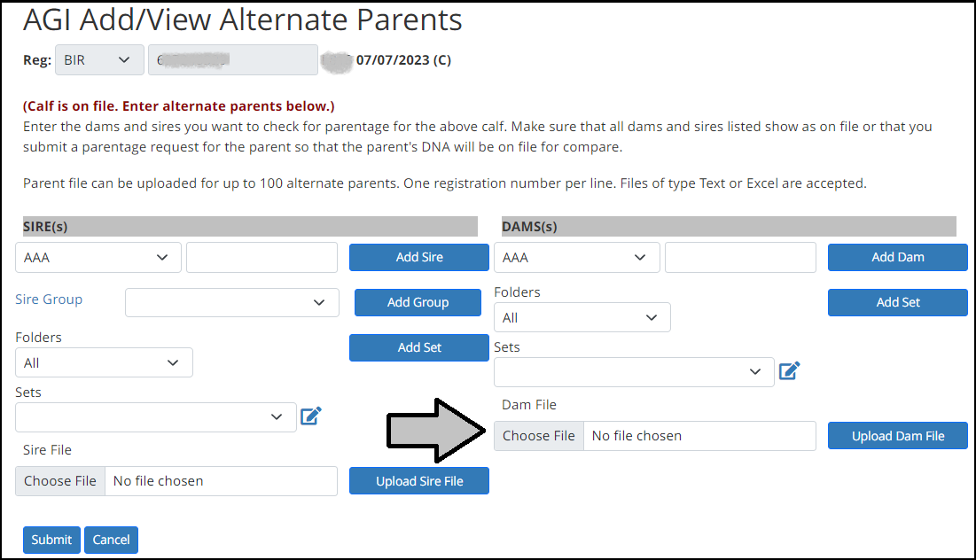Viewport: 976px width, 560px height.
Task: Open the Sire Folders All dropdown
Action: (x=104, y=362)
